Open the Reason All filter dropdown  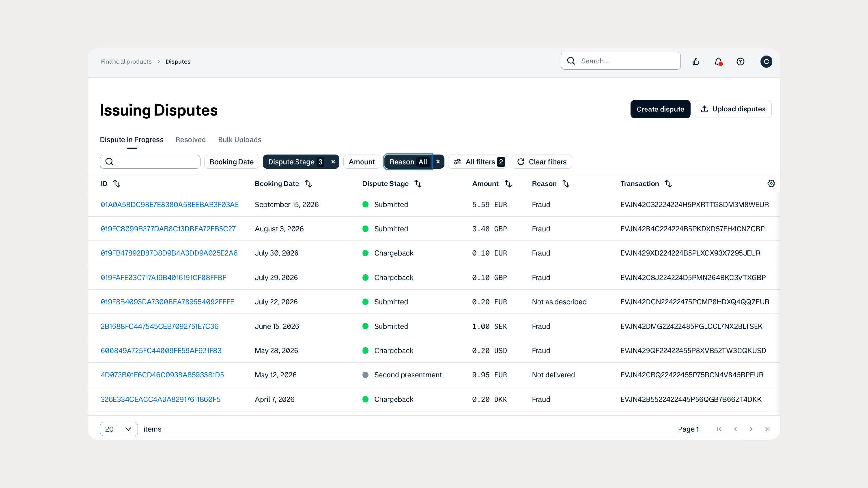(408, 162)
